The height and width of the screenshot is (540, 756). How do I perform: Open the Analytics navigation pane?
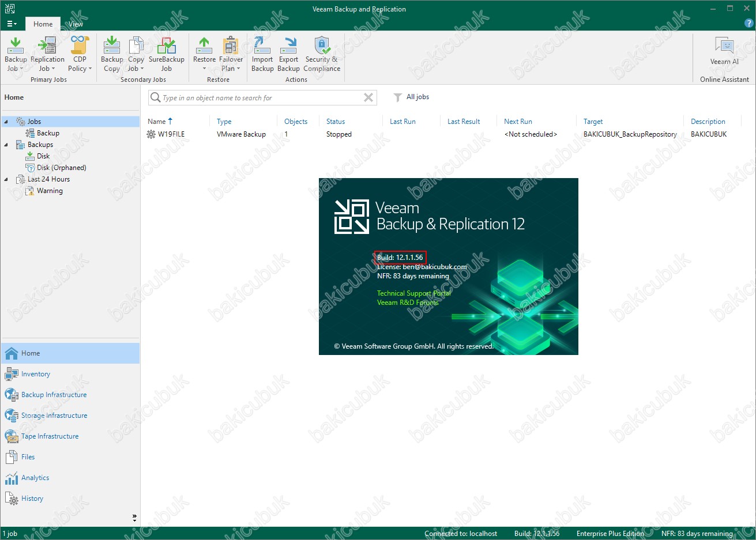70,478
